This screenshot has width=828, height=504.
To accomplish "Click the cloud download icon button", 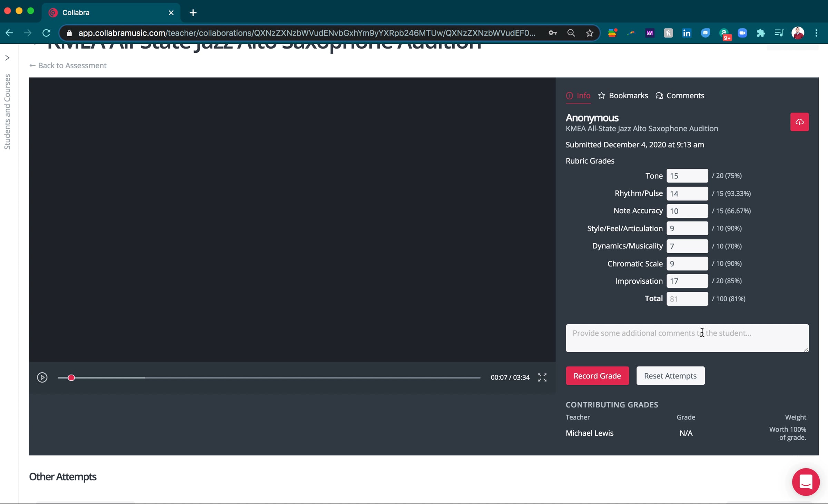I will tap(799, 122).
